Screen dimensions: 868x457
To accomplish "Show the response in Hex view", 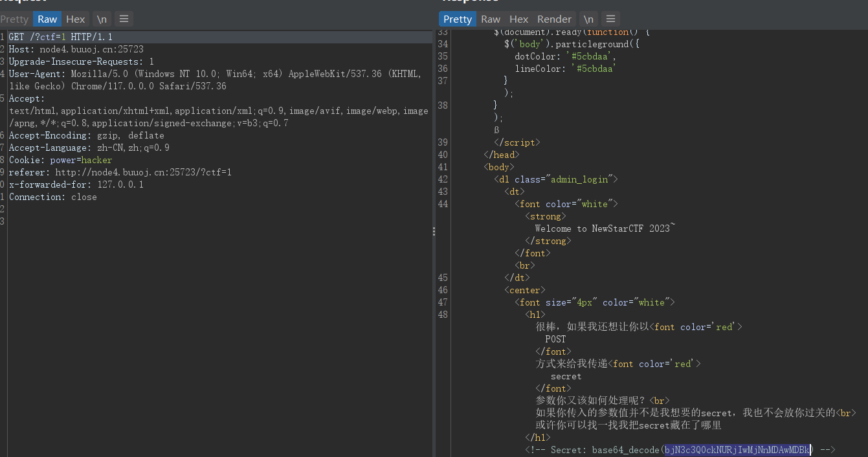I will click(518, 19).
